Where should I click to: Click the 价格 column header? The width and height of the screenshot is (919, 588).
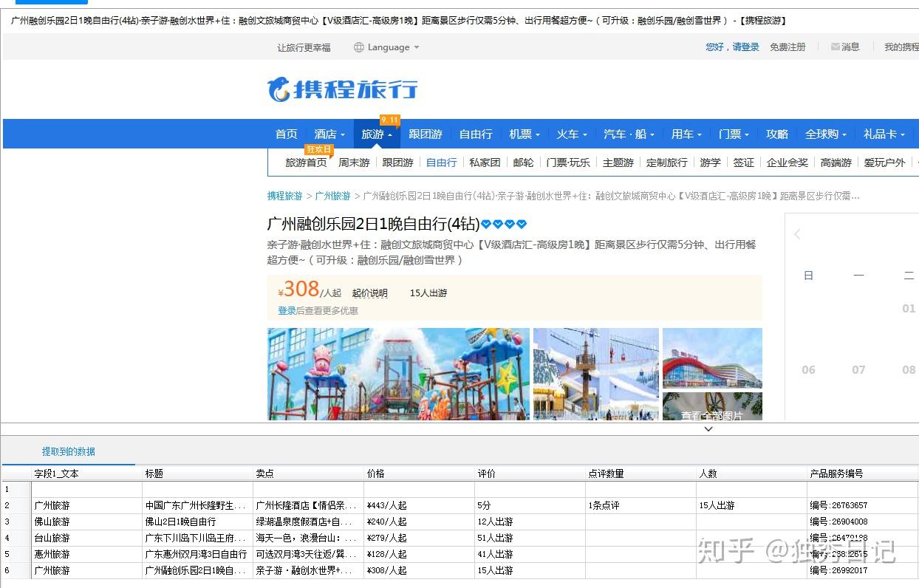419,474
